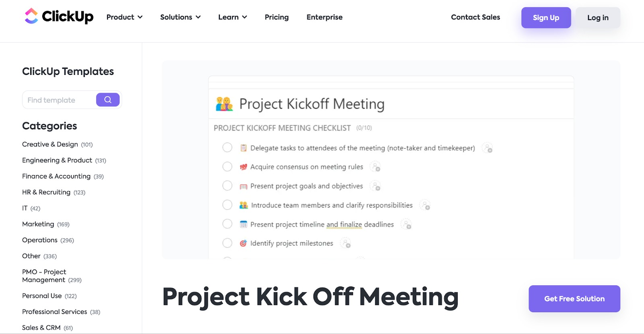Mark Introduce team members as done
Image resolution: width=644 pixels, height=334 pixels.
227,205
